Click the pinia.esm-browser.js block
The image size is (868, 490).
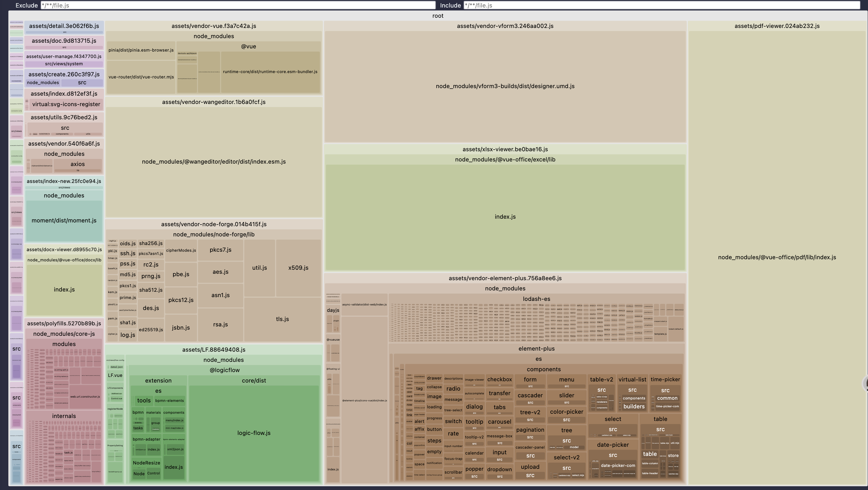(x=141, y=50)
